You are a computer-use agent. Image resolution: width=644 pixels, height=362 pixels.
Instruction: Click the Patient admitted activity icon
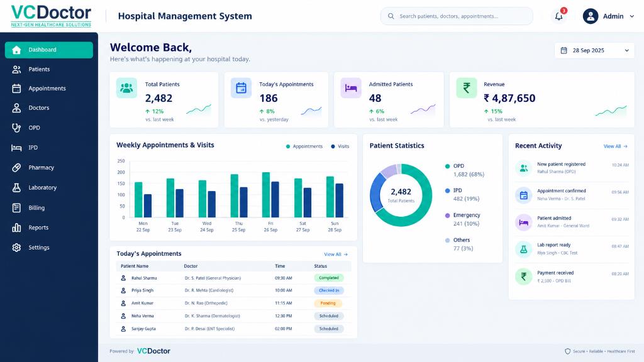coord(524,222)
